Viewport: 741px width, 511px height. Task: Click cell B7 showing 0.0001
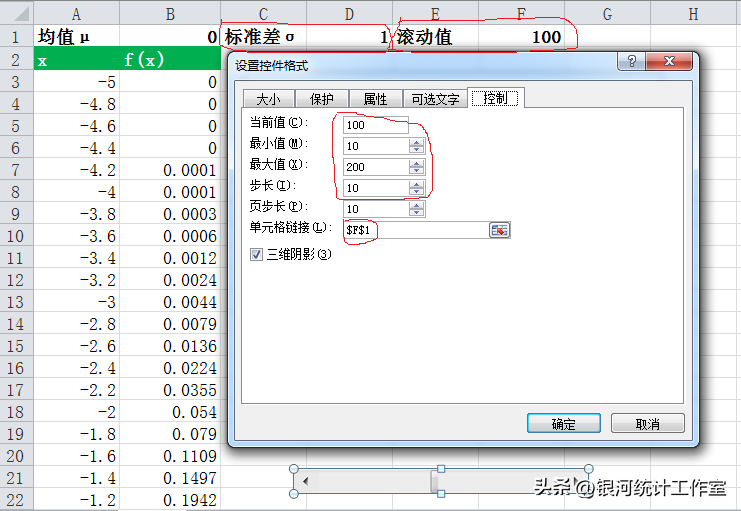pyautogui.click(x=170, y=170)
